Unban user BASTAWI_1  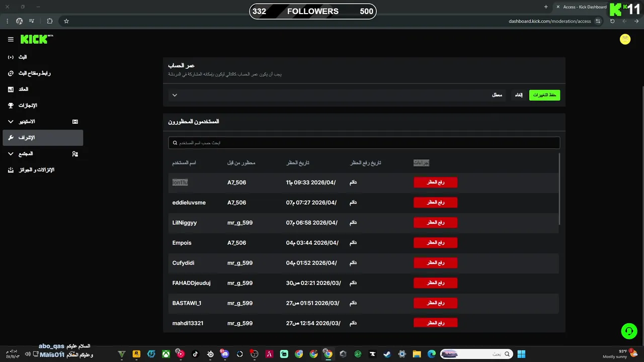click(x=435, y=303)
